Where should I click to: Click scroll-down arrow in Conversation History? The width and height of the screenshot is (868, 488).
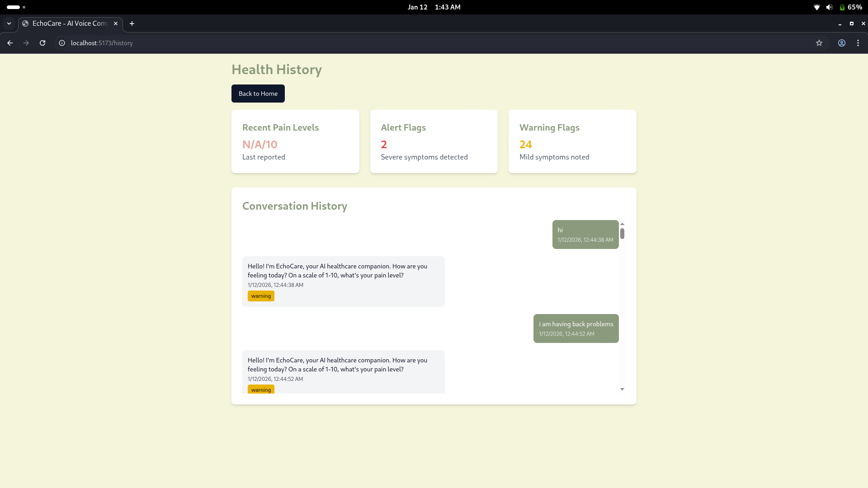coord(622,389)
